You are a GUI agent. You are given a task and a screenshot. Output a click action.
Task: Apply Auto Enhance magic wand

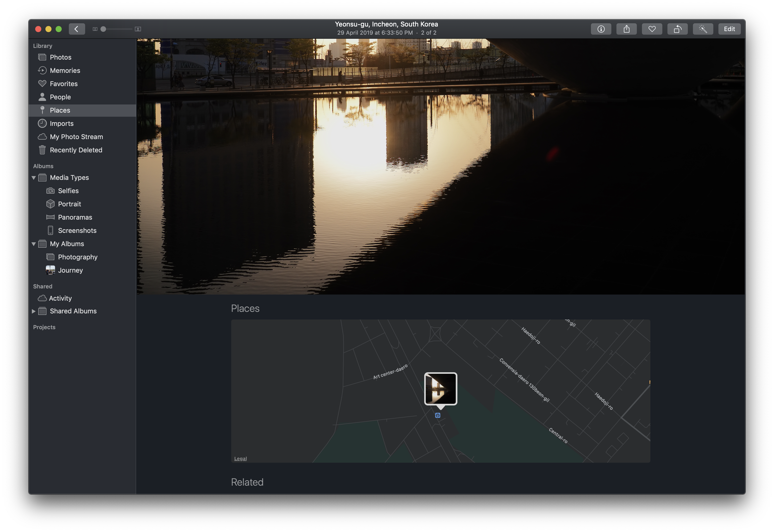[x=703, y=29]
